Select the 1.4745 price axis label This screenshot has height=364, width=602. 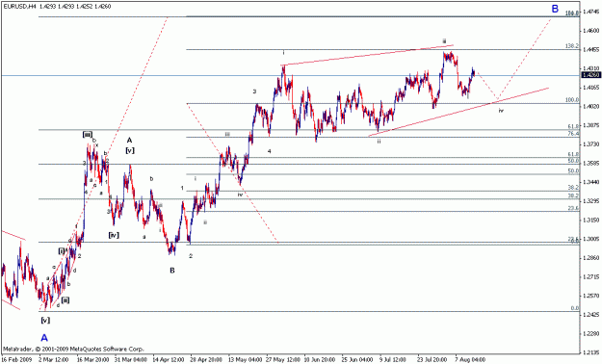[590, 12]
